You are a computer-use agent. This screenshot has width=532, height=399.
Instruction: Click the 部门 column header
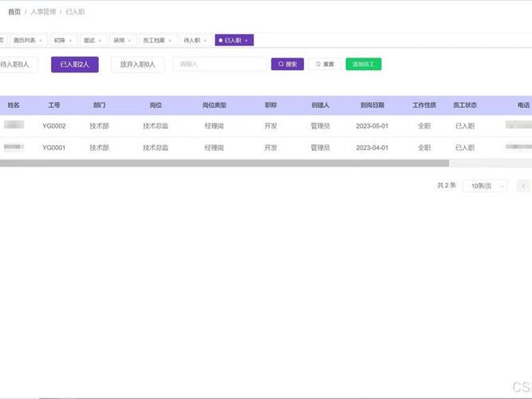(x=99, y=105)
